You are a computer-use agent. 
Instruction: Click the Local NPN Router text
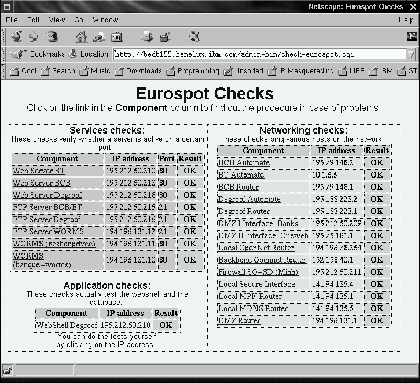pyautogui.click(x=250, y=296)
